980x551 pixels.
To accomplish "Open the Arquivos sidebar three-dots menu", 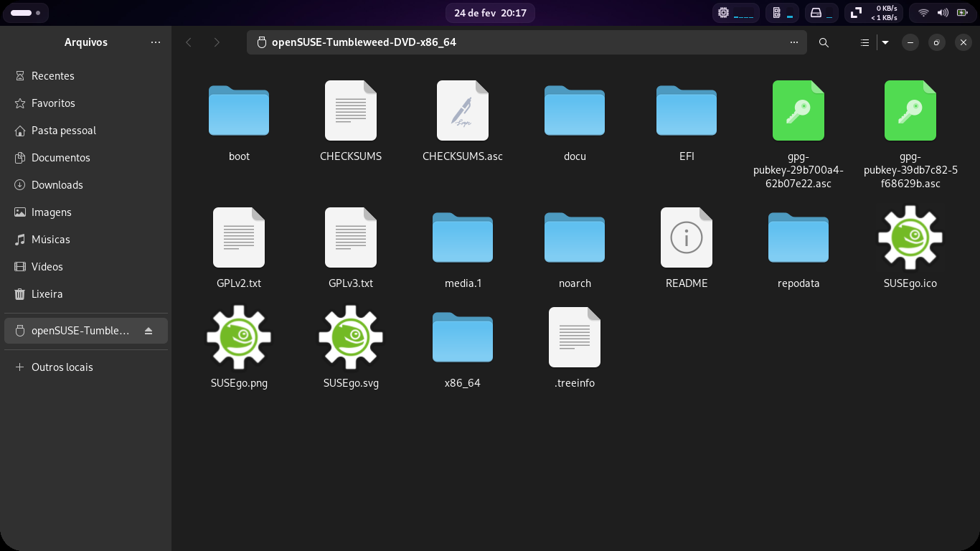I will (x=156, y=42).
